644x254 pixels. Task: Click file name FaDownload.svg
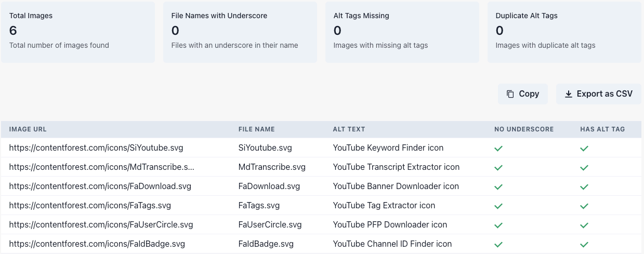point(269,186)
